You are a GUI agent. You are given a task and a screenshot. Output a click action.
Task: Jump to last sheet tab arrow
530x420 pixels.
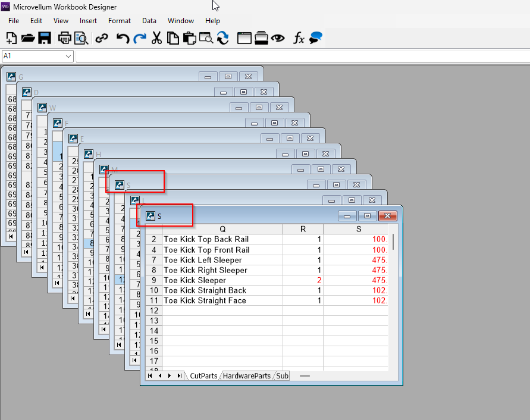coord(180,376)
